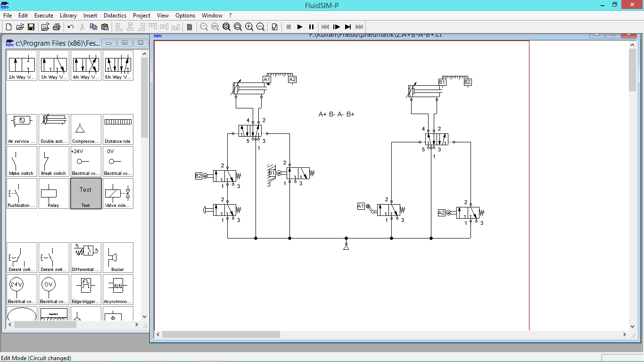The image size is (644, 362).
Task: Start the circuit simulation with Play
Action: (299, 27)
